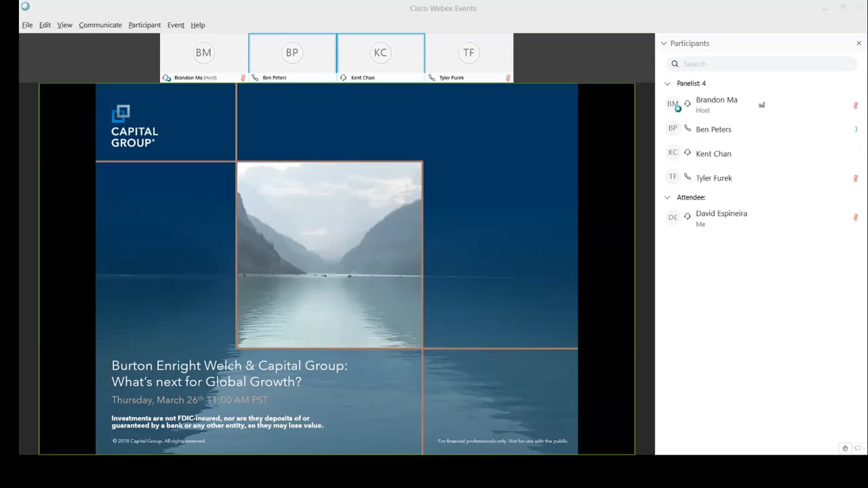Click muted mic on Tyler Furek's video tile
The image size is (868, 488).
pos(508,78)
